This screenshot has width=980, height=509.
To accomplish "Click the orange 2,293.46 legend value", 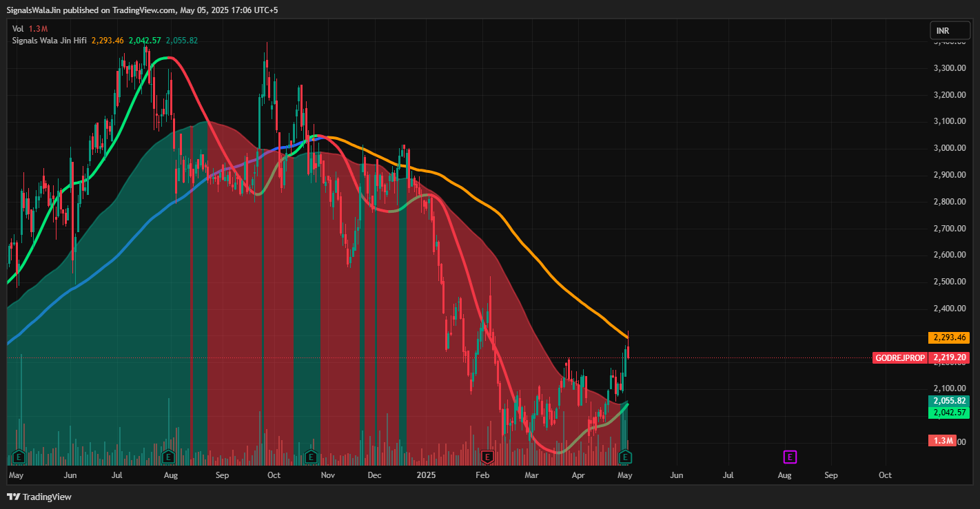I will 107,41.
